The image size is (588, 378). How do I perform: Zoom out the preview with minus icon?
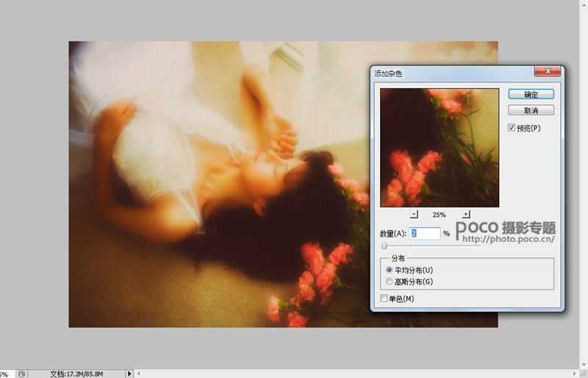click(x=415, y=215)
